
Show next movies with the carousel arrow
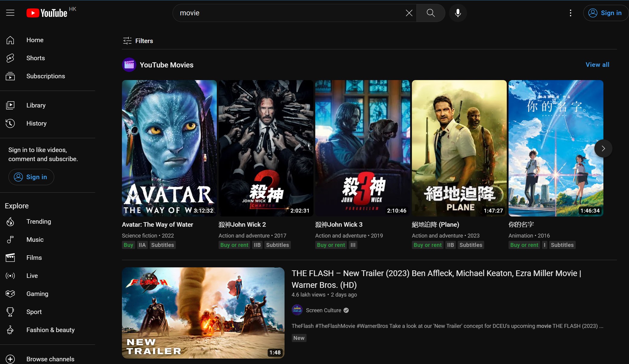click(x=603, y=148)
